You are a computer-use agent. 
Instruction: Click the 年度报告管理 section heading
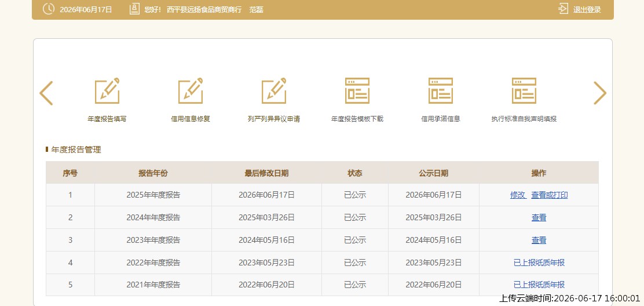76,150
